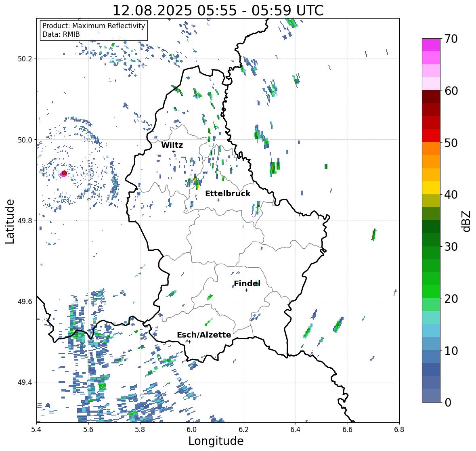The width and height of the screenshot is (476, 451).
Task: Click the plot title with date and time
Action: point(218,10)
